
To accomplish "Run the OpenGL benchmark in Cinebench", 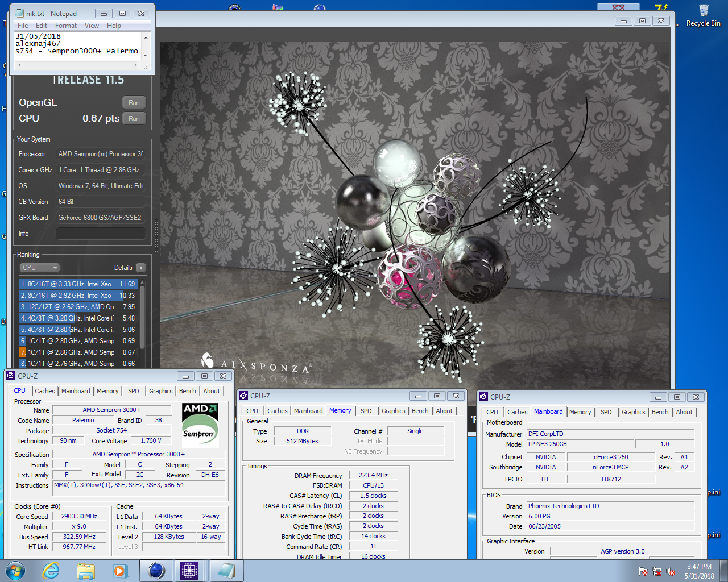I will [x=134, y=103].
